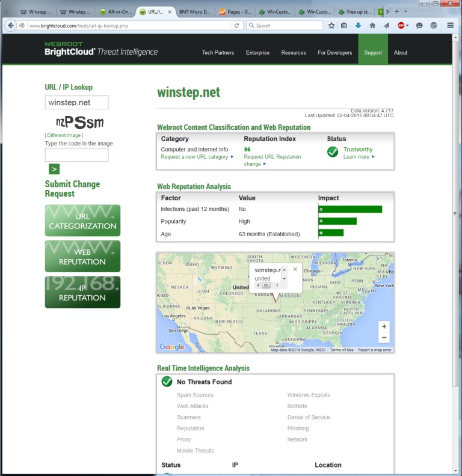Open the Enterprise menu

pyautogui.click(x=257, y=52)
